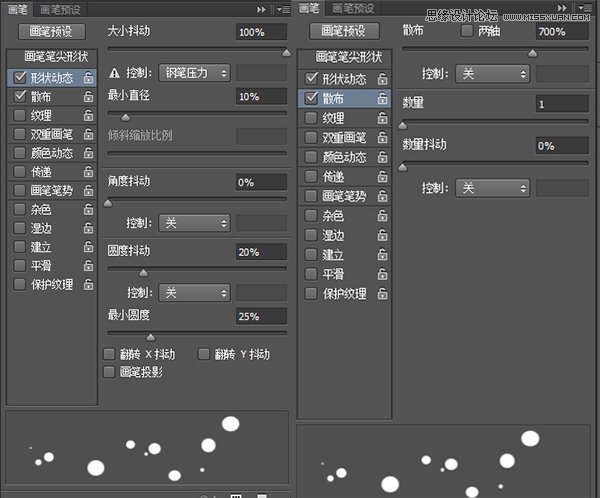Adjust the 大小抖动 slider handle

coord(286,53)
